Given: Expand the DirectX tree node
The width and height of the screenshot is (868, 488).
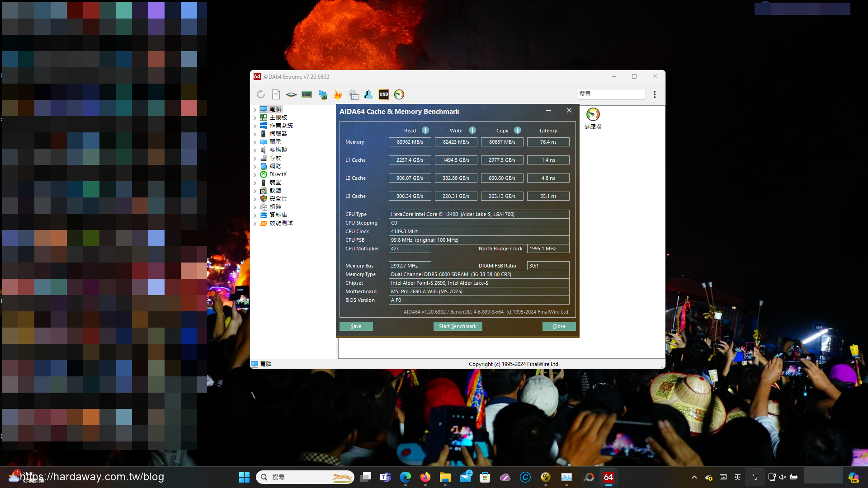Looking at the screenshot, I should tap(255, 174).
